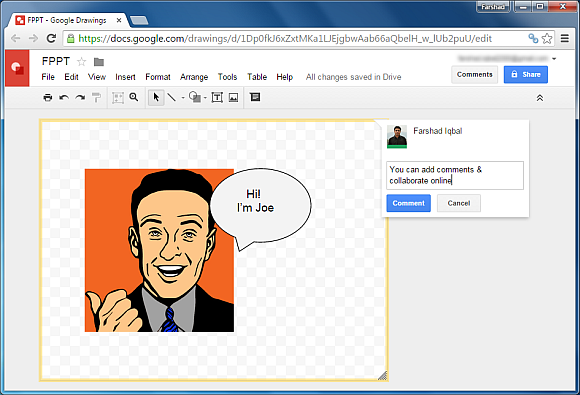Click the FPPT document title

pyautogui.click(x=56, y=61)
